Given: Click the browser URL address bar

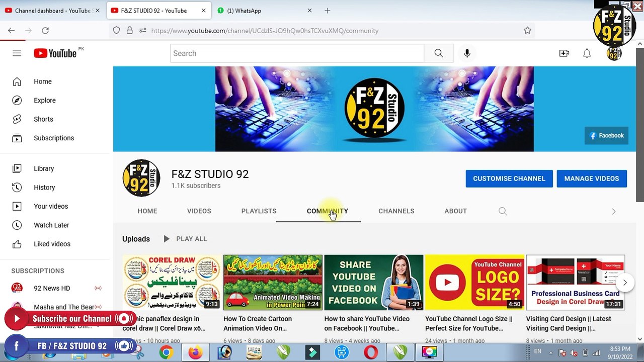Looking at the screenshot, I should (322, 31).
